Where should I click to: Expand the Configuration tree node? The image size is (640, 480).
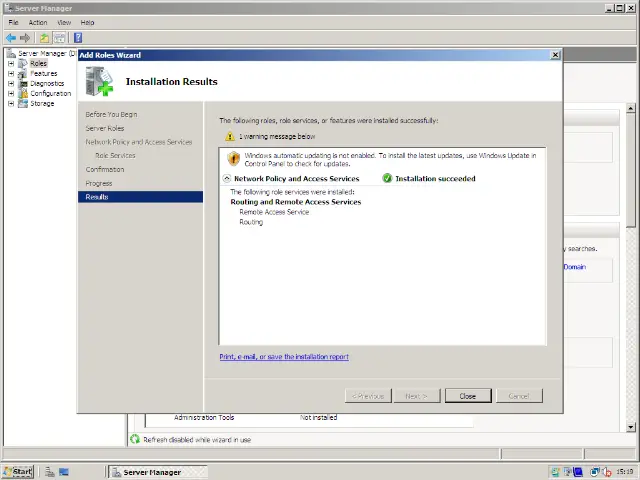pos(11,93)
